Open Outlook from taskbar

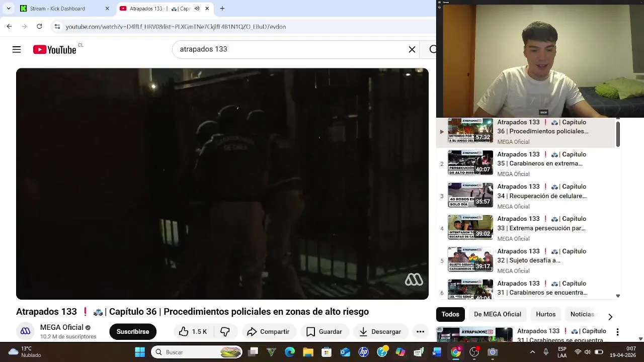345,352
